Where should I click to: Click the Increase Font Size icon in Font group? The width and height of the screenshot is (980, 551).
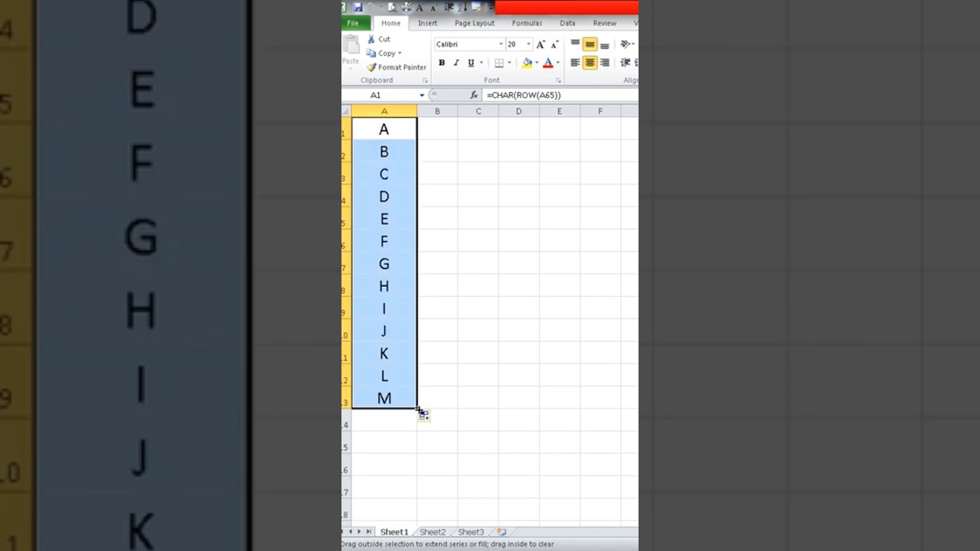coord(541,44)
